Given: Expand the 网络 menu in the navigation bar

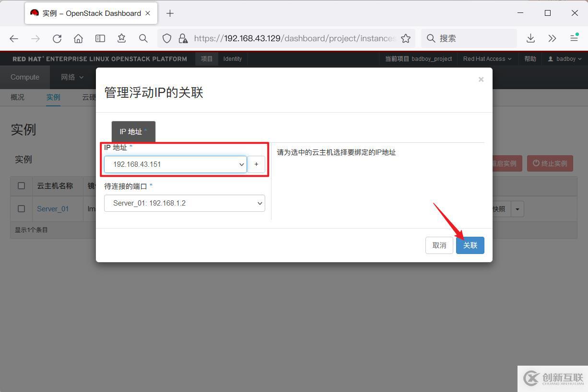Looking at the screenshot, I should click(72, 77).
